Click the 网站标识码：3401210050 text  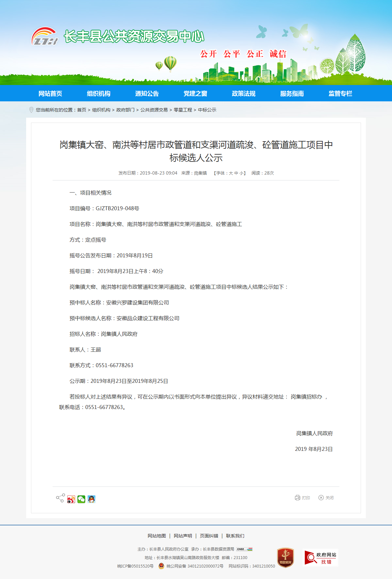click(x=252, y=566)
